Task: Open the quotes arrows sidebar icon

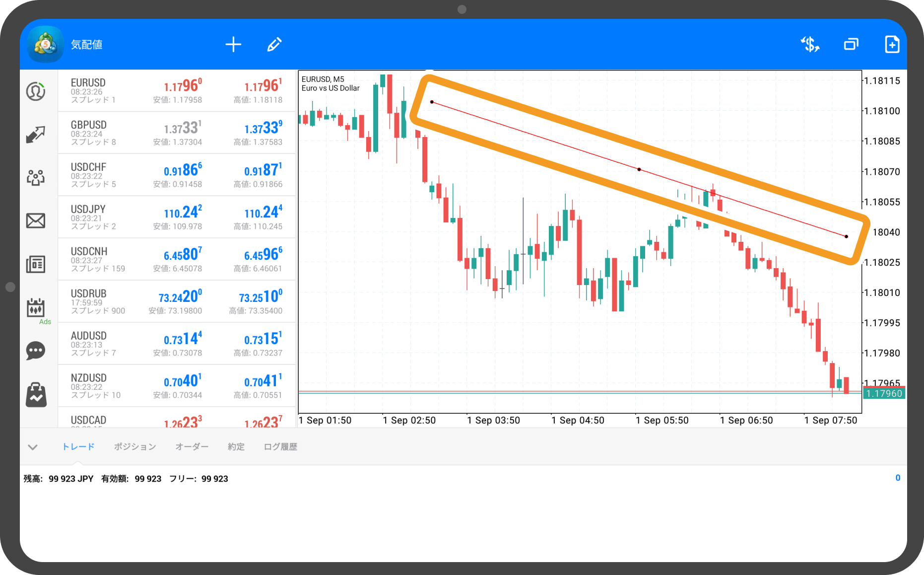Action: coord(36,135)
